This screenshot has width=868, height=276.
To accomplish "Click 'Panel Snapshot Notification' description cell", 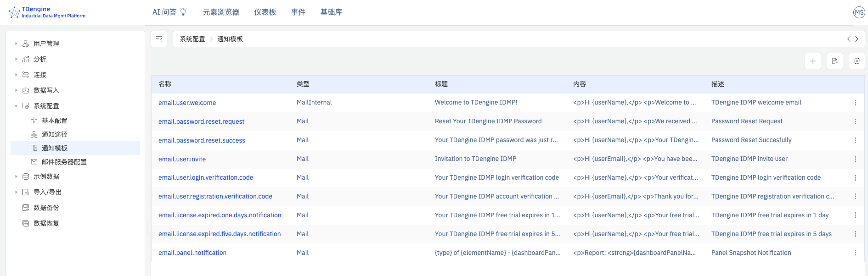I will (x=751, y=253).
